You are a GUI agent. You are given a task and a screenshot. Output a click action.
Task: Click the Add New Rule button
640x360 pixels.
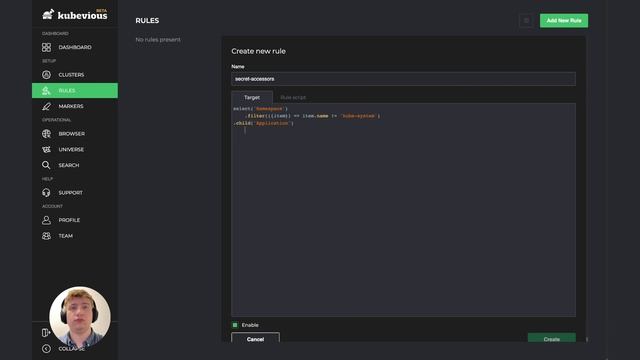(564, 20)
